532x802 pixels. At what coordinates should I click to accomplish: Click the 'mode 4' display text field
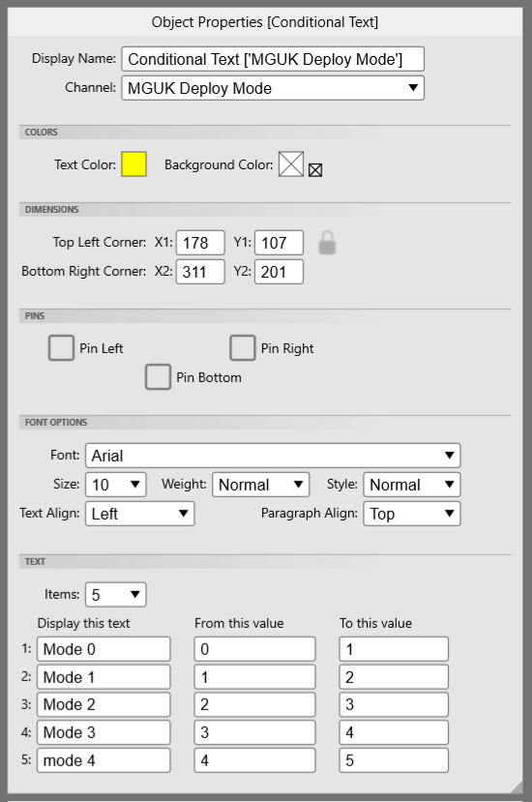[x=103, y=760]
